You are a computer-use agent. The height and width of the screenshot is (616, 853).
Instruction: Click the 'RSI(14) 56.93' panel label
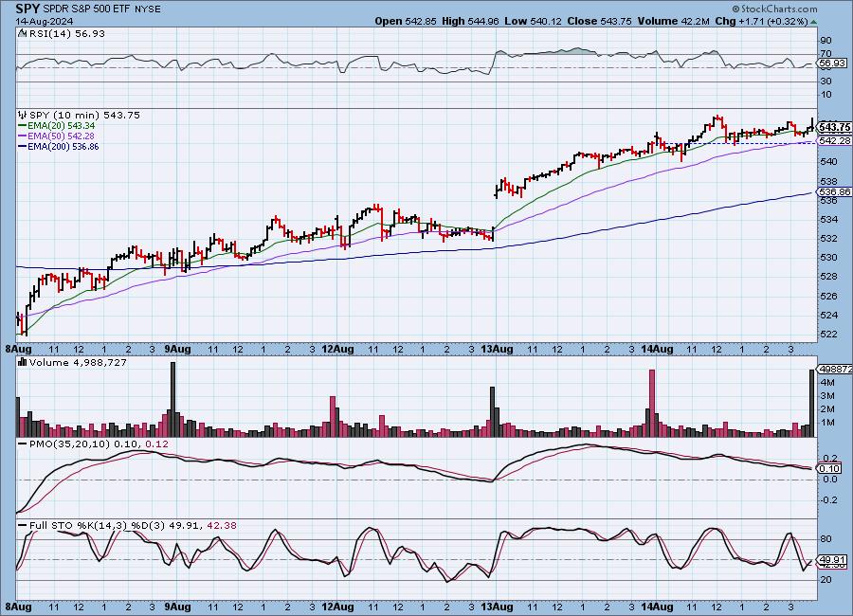[x=67, y=33]
